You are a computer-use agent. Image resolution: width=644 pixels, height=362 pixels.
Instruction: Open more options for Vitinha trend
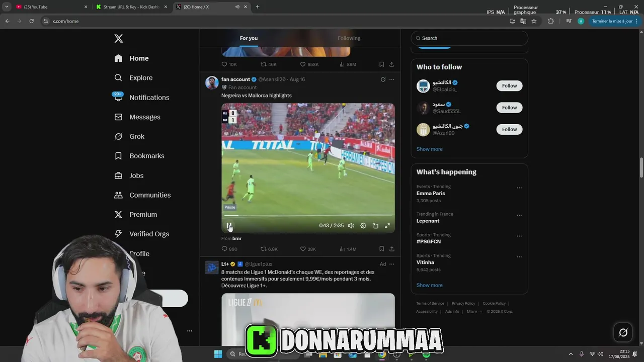519,257
